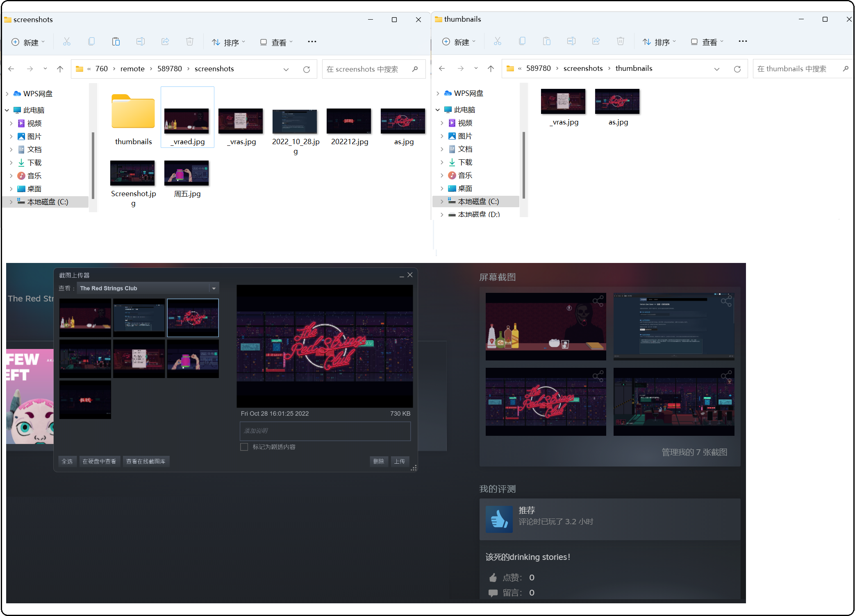Click Delete trash icon in screenshots window
Screen dimensions: 855x616
[x=190, y=42]
